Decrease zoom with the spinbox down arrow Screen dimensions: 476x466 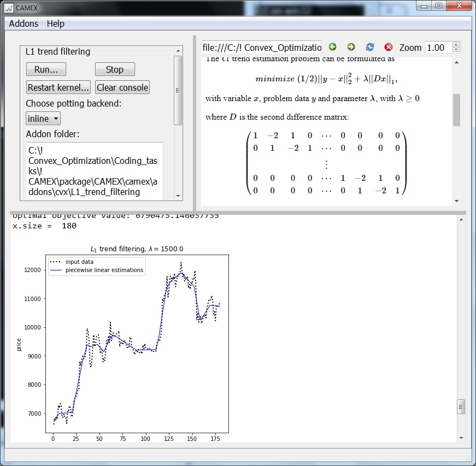pyautogui.click(x=456, y=50)
